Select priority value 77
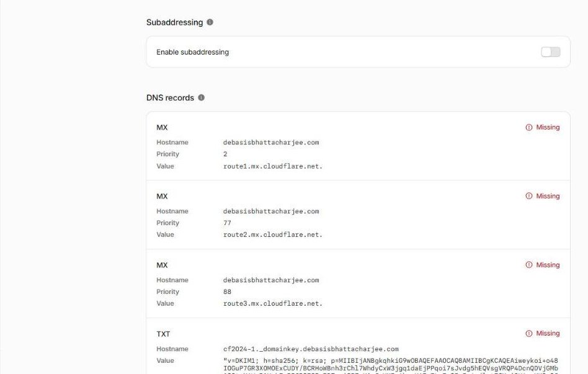This screenshot has height=374, width=588. (x=227, y=223)
